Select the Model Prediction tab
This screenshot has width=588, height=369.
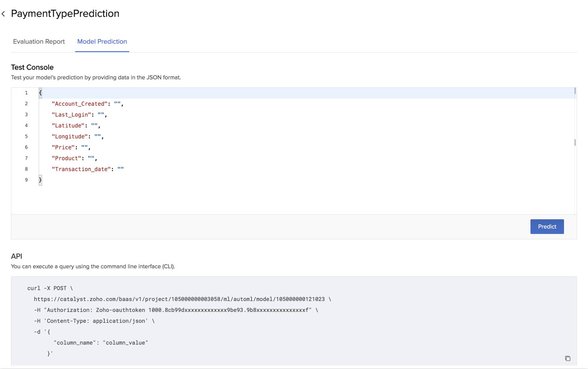(102, 42)
